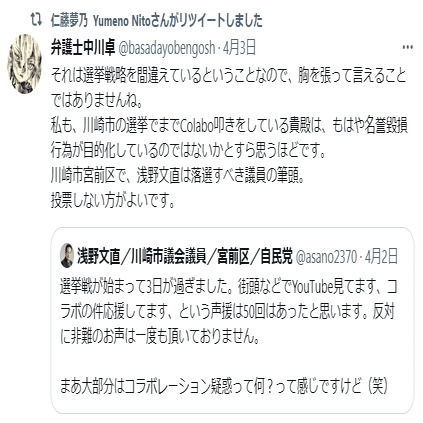Open the quoted tweet about 選挙戦が始まって3日

coord(232,320)
